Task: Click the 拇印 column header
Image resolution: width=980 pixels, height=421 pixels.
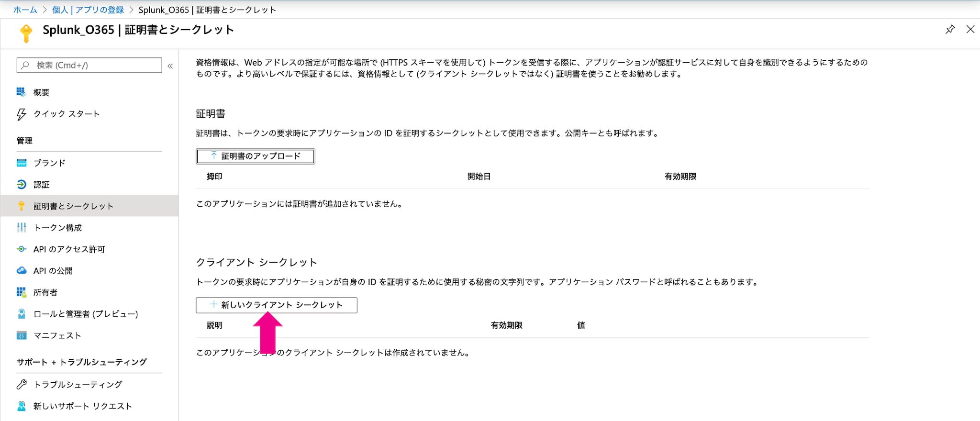Action: tap(214, 176)
